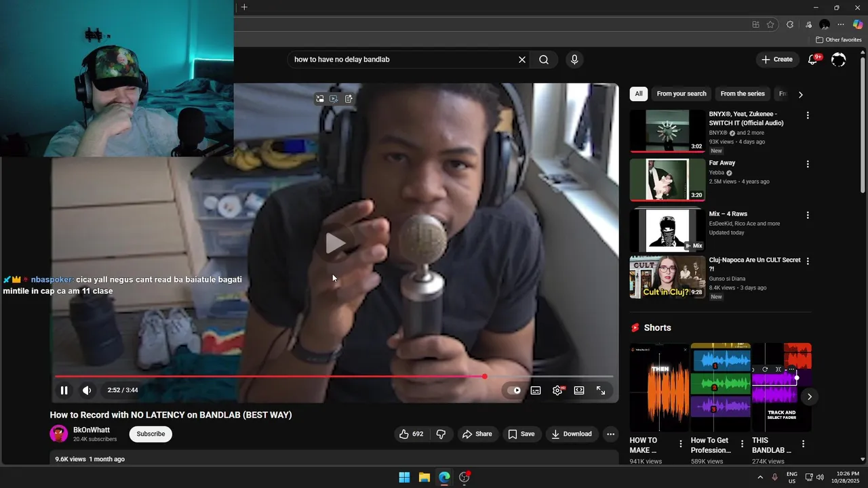
Task: Open a new browser tab with the plus
Action: pyautogui.click(x=244, y=7)
